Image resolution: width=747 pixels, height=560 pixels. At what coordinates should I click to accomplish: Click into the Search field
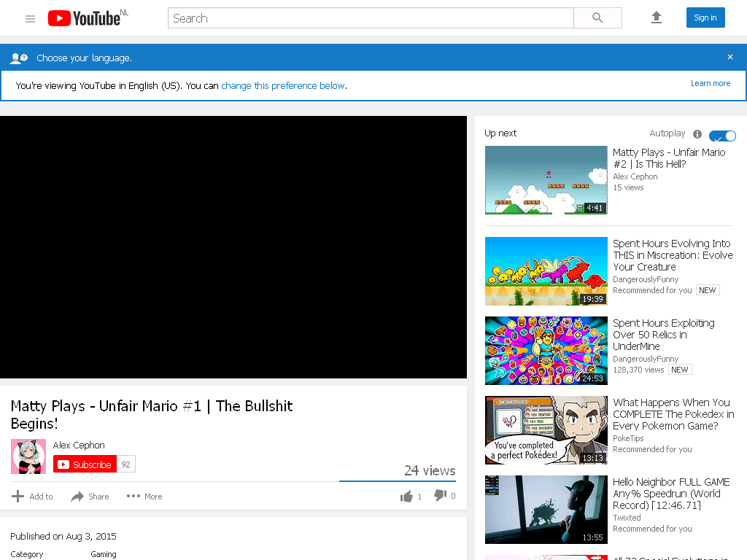click(x=371, y=18)
